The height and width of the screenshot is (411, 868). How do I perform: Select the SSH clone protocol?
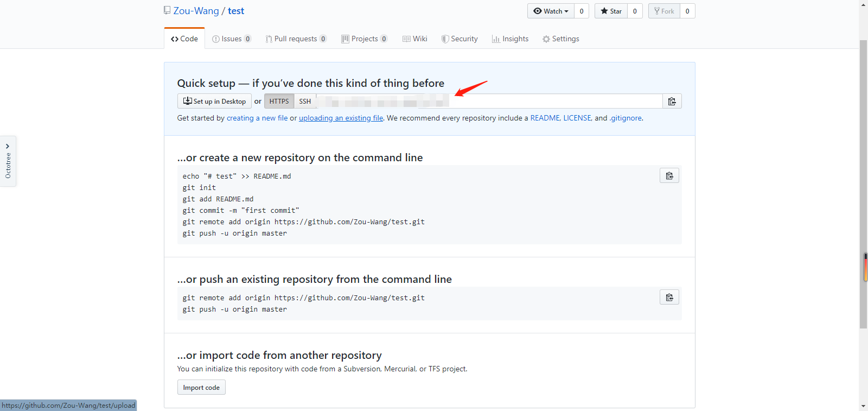tap(305, 101)
